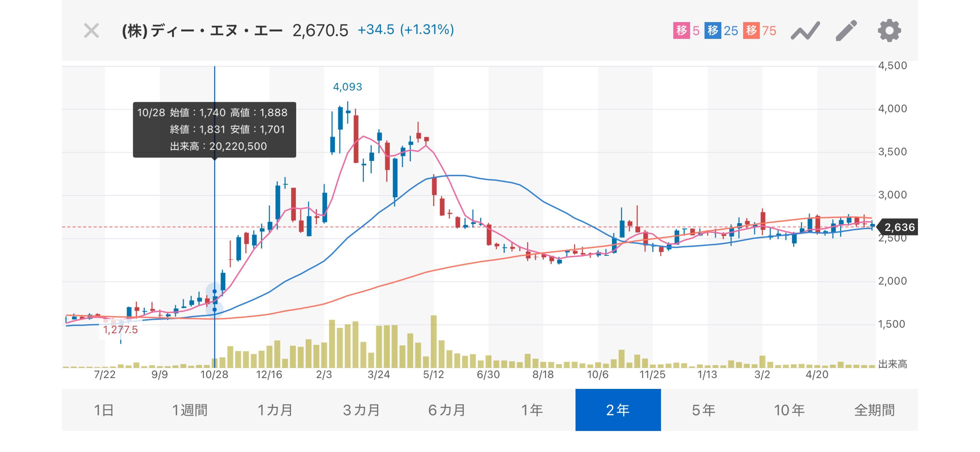Switch to the 1週間 time range
Viewport: 980px width, 452px height.
pos(190,410)
